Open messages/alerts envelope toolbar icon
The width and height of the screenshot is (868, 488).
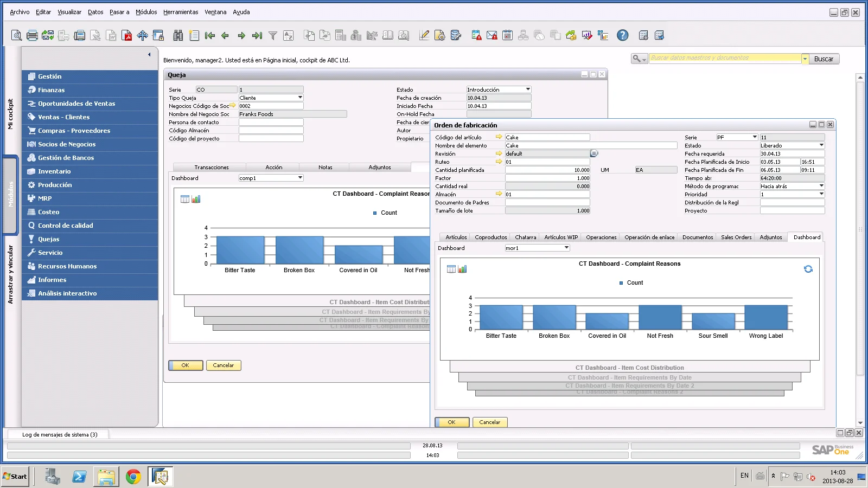[x=492, y=35]
